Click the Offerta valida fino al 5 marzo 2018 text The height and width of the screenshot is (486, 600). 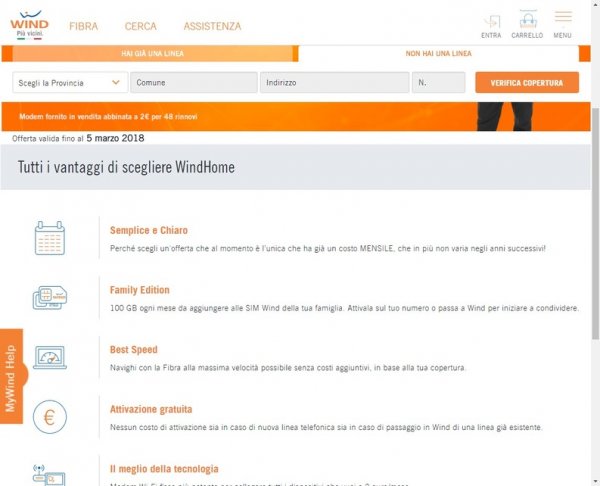[x=78, y=138]
